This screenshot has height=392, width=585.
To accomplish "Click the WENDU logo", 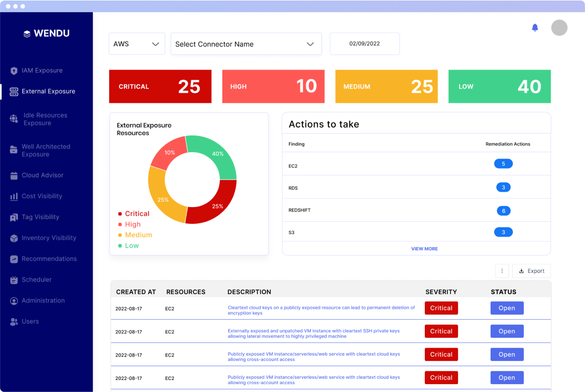I will point(46,33).
